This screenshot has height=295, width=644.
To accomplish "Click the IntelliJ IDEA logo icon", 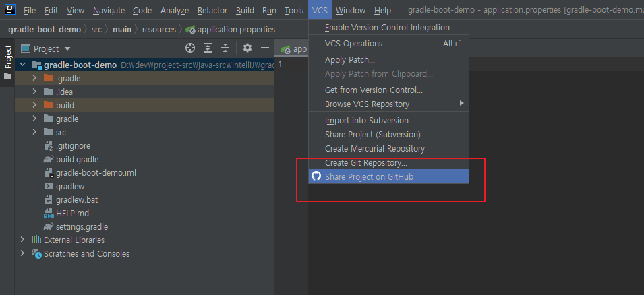I will pyautogui.click(x=10, y=9).
